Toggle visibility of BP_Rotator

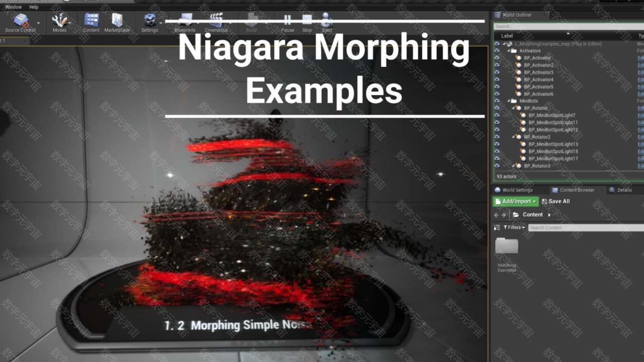click(x=497, y=108)
